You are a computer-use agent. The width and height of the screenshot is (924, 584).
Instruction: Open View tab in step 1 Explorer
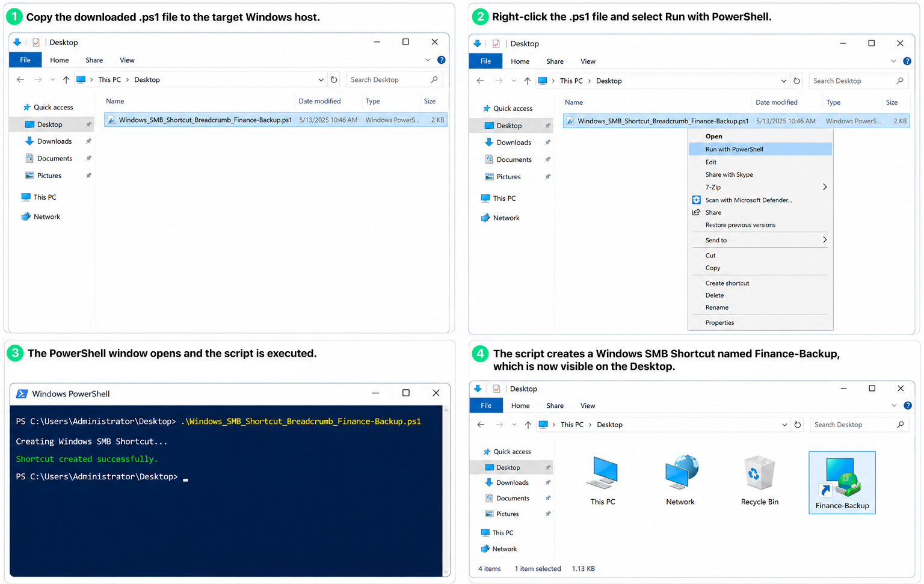tap(127, 60)
